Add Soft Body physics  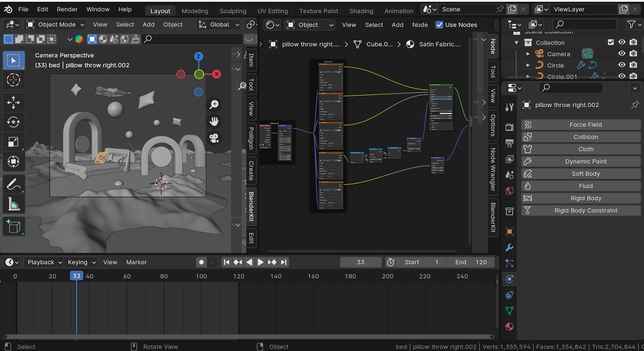581,174
